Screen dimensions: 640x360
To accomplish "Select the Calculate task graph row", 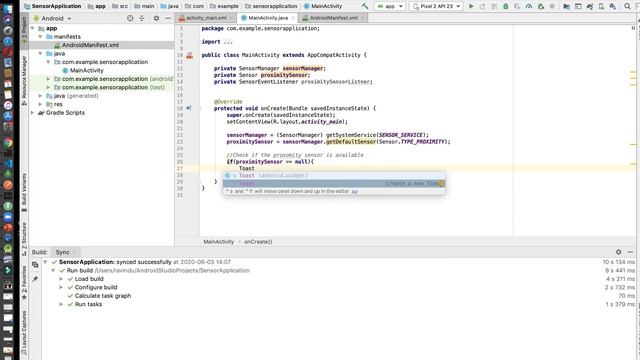I will pos(103,296).
